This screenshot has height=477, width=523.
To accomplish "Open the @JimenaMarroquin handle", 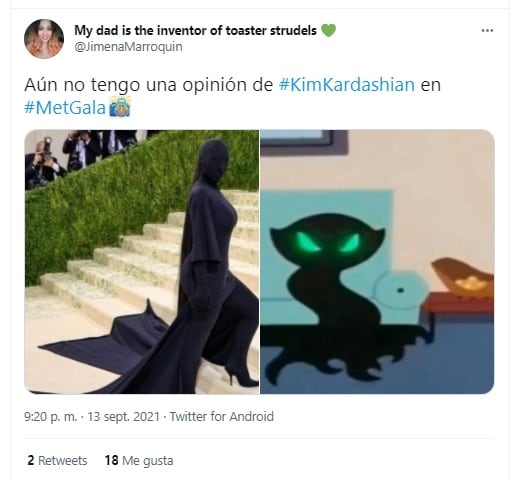I will click(x=128, y=47).
